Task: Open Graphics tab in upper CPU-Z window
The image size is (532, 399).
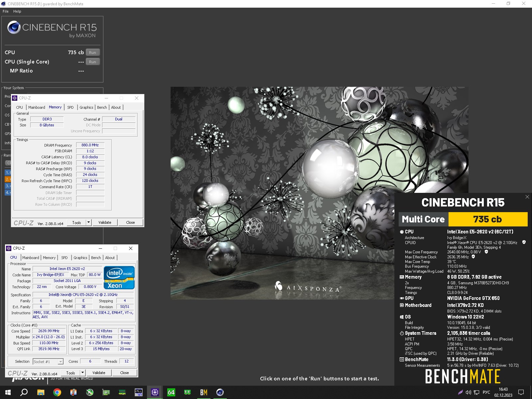Action: click(x=86, y=107)
